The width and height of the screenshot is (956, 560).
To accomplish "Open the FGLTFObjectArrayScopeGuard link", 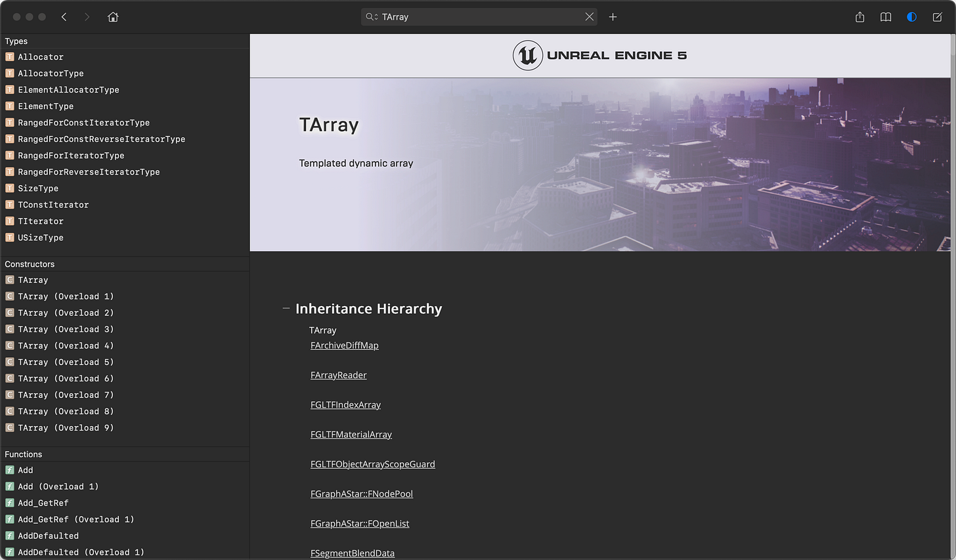I will 373,464.
